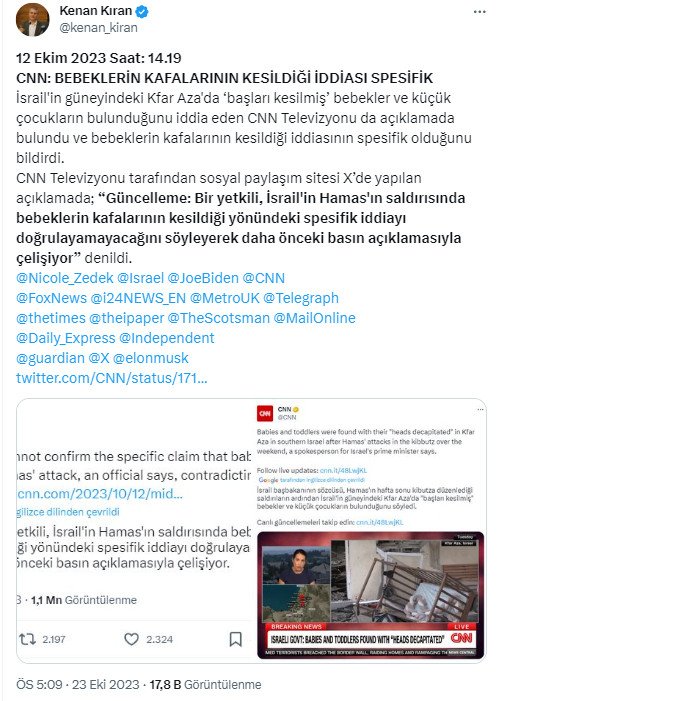The height and width of the screenshot is (701, 700).
Task: Open the @Nicole_Zedek mention
Action: (65, 278)
